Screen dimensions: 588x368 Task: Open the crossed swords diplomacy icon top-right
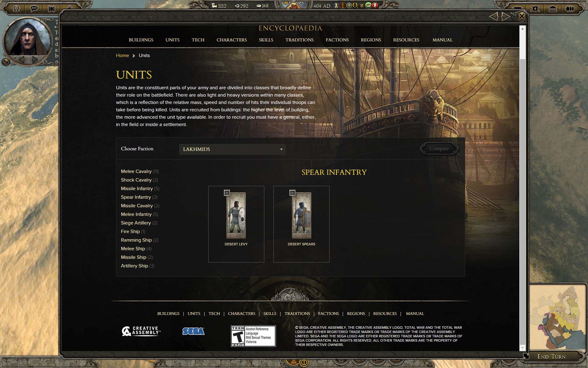coord(535,9)
